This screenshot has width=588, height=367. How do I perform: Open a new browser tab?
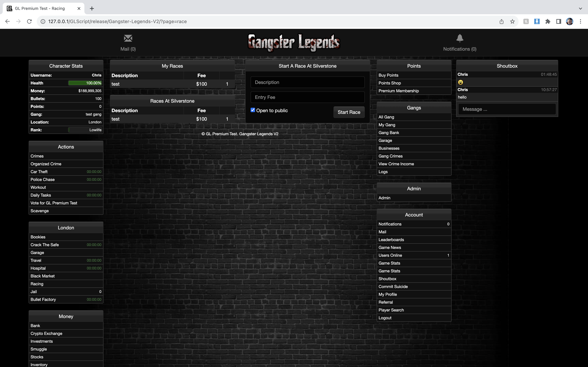pos(92,8)
